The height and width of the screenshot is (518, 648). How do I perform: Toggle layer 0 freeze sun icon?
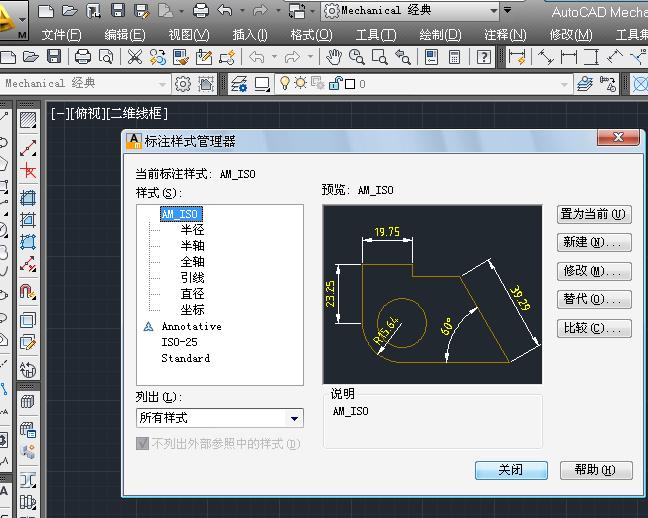[x=300, y=83]
